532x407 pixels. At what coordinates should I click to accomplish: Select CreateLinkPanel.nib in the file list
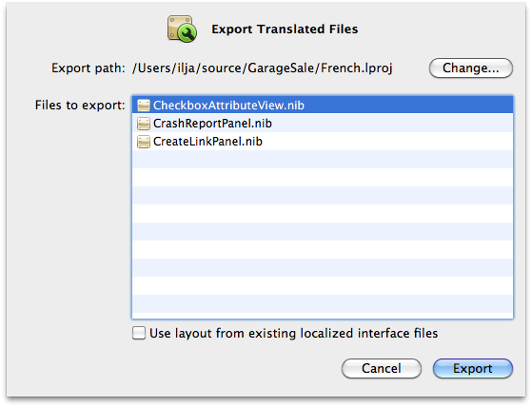[x=207, y=142]
